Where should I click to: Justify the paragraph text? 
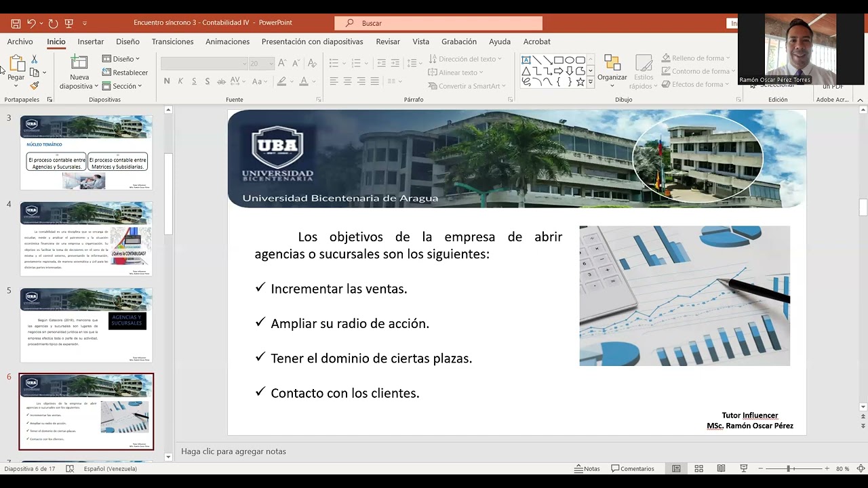tap(374, 81)
